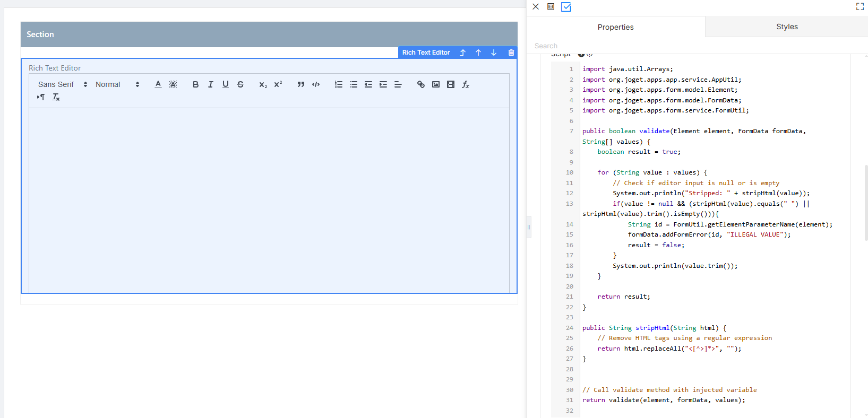The width and height of the screenshot is (868, 418).
Task: Move the Rich Text Editor element down
Action: pos(494,53)
